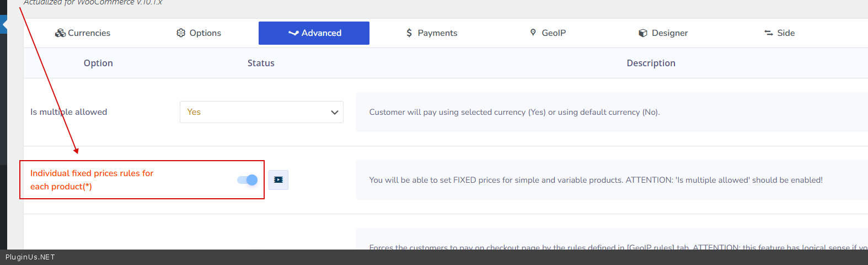Click the Currencies tab coins icon

point(60,33)
